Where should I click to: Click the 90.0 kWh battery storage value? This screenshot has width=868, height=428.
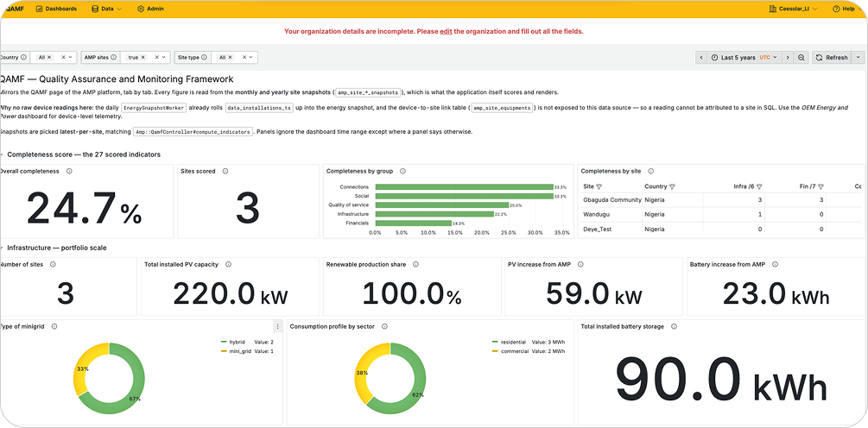point(721,381)
